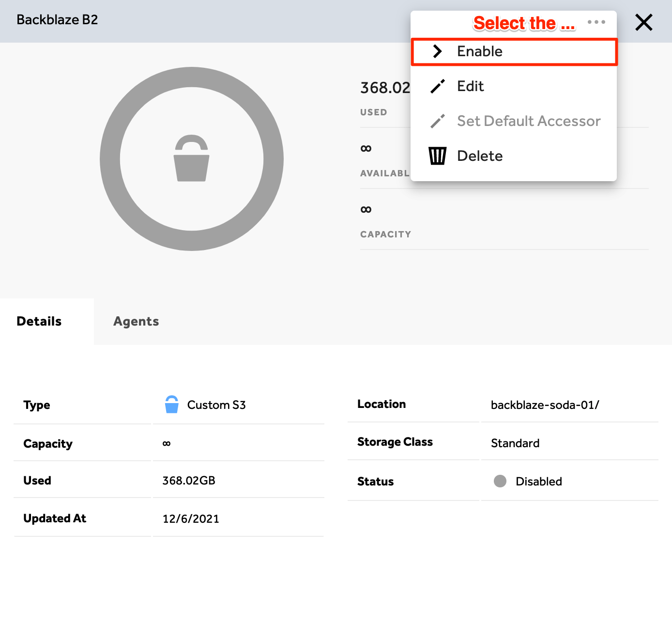The image size is (672, 624).
Task: Click the Custom S3 type value
Action: point(216,405)
